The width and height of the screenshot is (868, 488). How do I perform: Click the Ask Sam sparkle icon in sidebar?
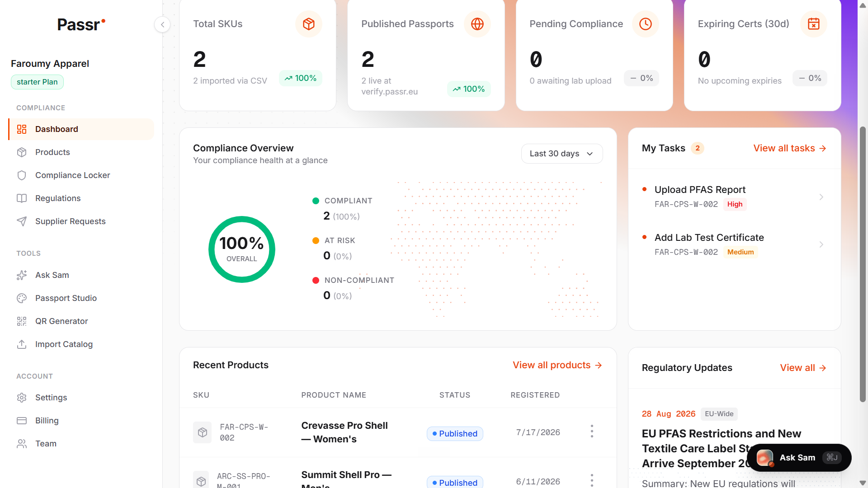coord(22,275)
